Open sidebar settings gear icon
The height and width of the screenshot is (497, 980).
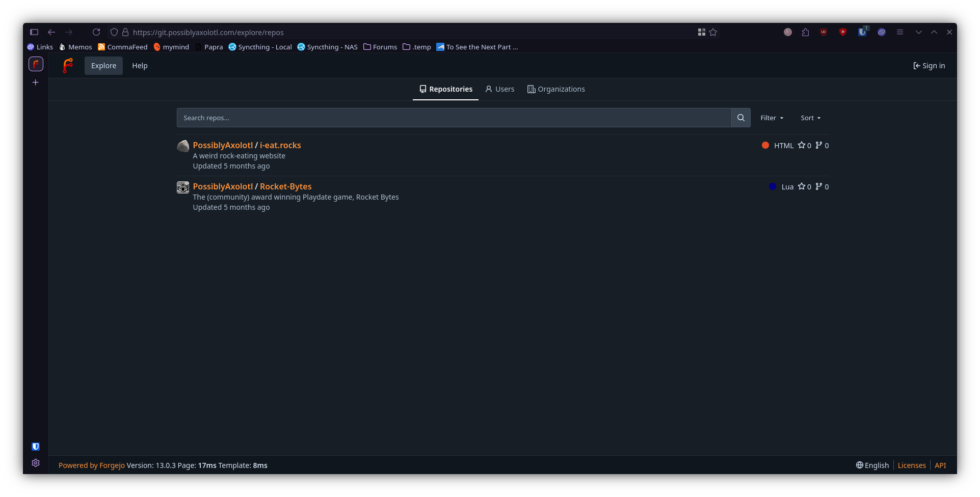[36, 463]
